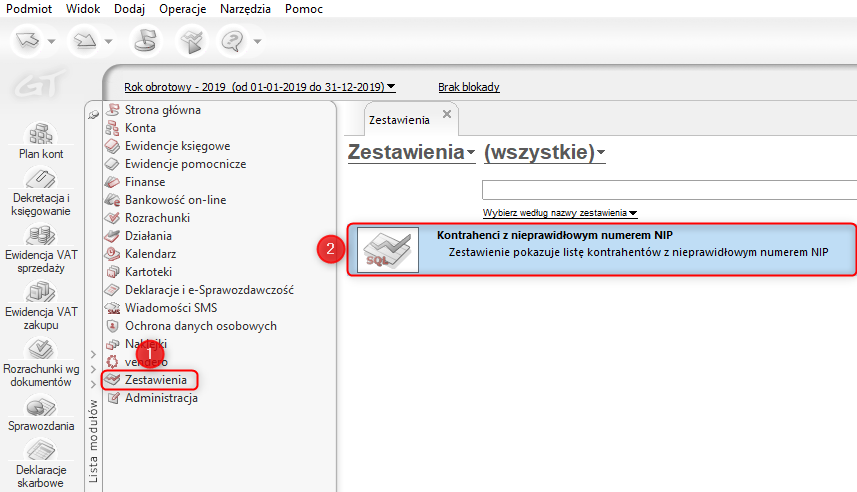Open the (wszystkie) filter dropdown
Screen dimensions: 857x492
coord(544,152)
